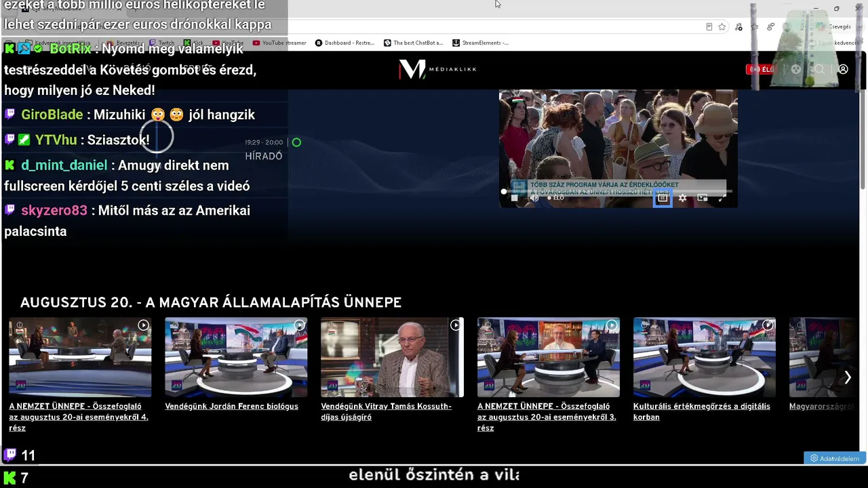Image resolution: width=868 pixels, height=488 pixels.
Task: Open thumbnail of A NEMZET ÜNNEPE 3. rész
Action: (x=549, y=357)
